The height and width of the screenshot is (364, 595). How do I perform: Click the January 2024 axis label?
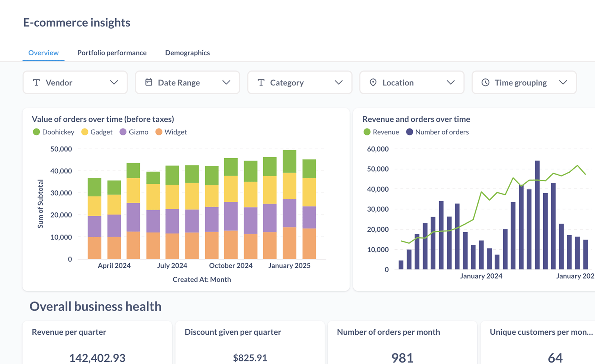(481, 276)
